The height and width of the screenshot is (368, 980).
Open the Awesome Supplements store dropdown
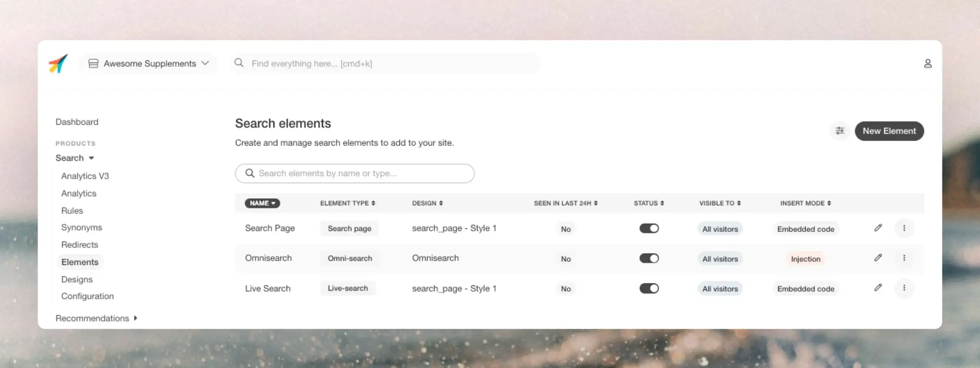[x=149, y=63]
